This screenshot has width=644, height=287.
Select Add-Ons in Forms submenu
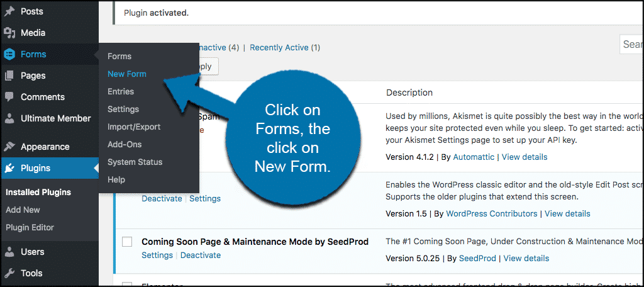coord(125,145)
